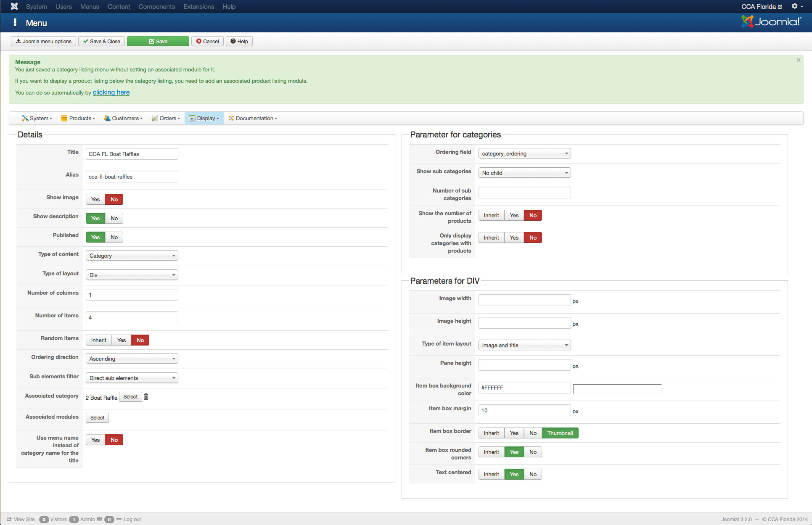This screenshot has height=525, width=812.
Task: Delete associated category with trash icon
Action: coord(146,397)
